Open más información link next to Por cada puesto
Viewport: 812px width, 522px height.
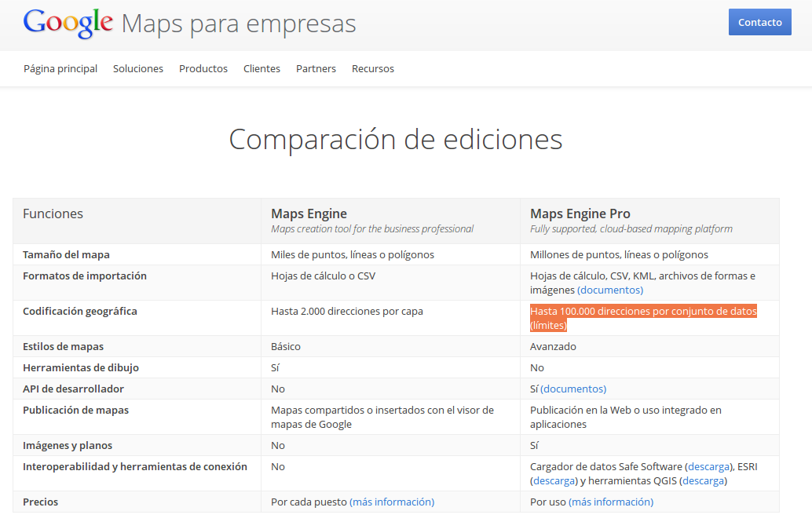(392, 502)
